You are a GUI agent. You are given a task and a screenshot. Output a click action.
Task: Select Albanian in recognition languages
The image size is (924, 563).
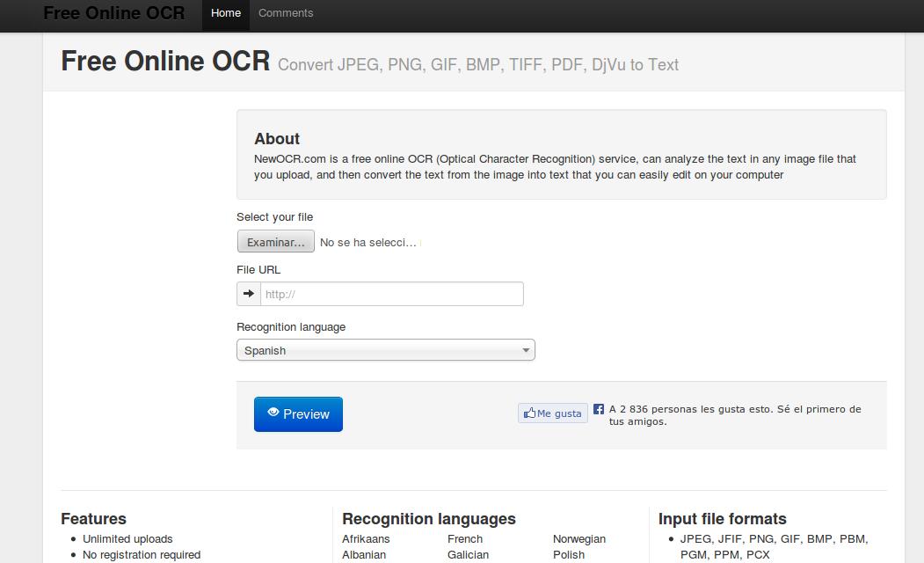[x=364, y=554]
